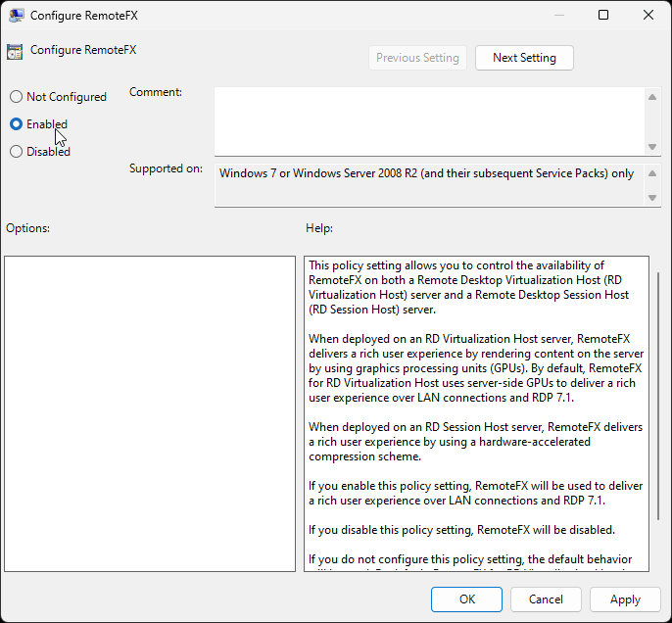
Task: Click the Comment box scroll down arrow
Action: tap(652, 147)
